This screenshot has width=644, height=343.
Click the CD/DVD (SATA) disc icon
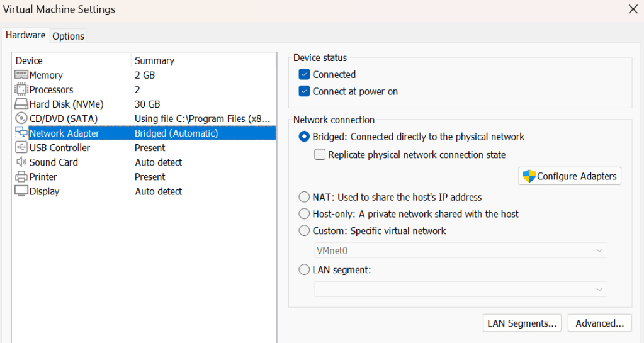[21, 118]
